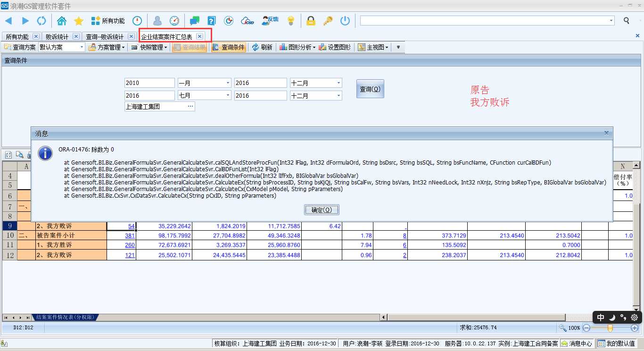
Task: Click the start year field showing 2010
Action: tap(149, 83)
